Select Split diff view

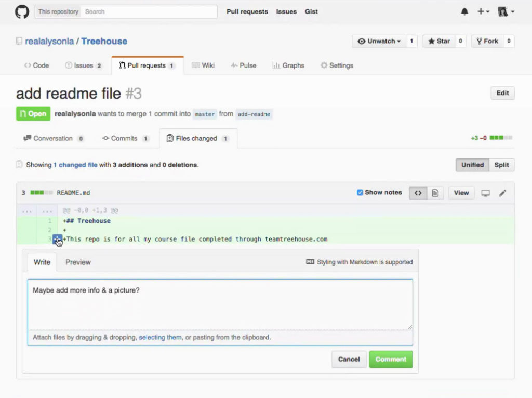click(x=501, y=165)
